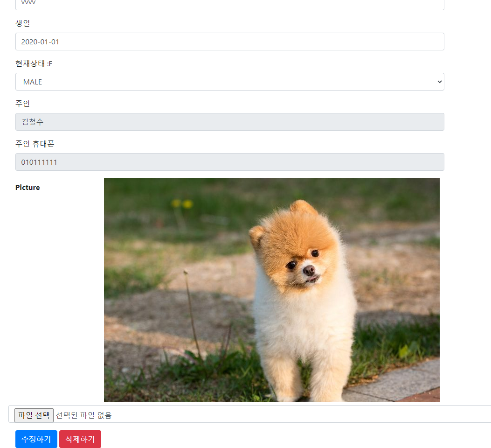Click the 현재상태 :F label
This screenshot has height=448, width=491.
[x=33, y=63]
